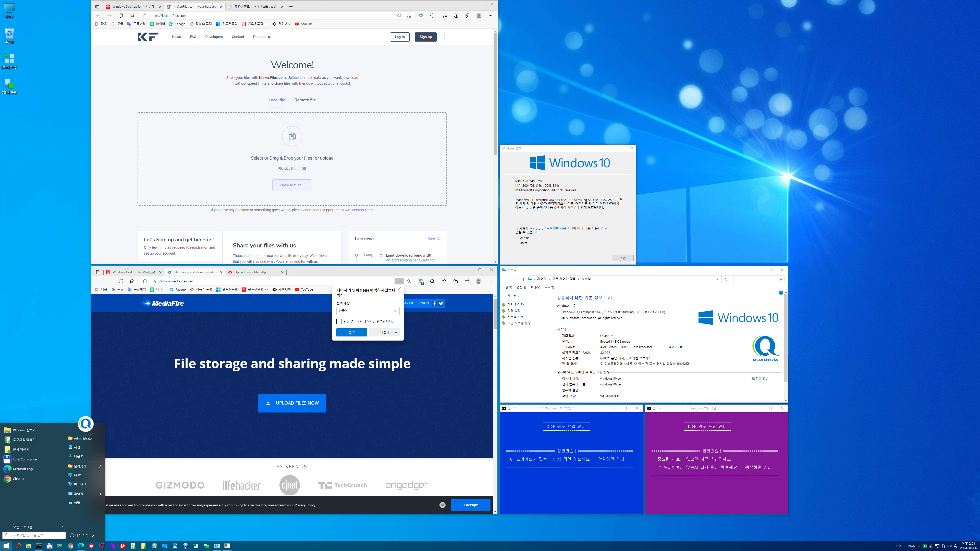This screenshot has height=551, width=980.
Task: Open Extensions puzzle icon in KrakenFiles browser window
Action: [x=432, y=16]
